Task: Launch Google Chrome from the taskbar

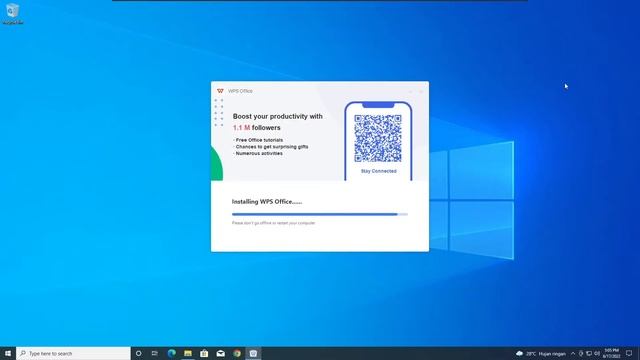Action: (237, 353)
